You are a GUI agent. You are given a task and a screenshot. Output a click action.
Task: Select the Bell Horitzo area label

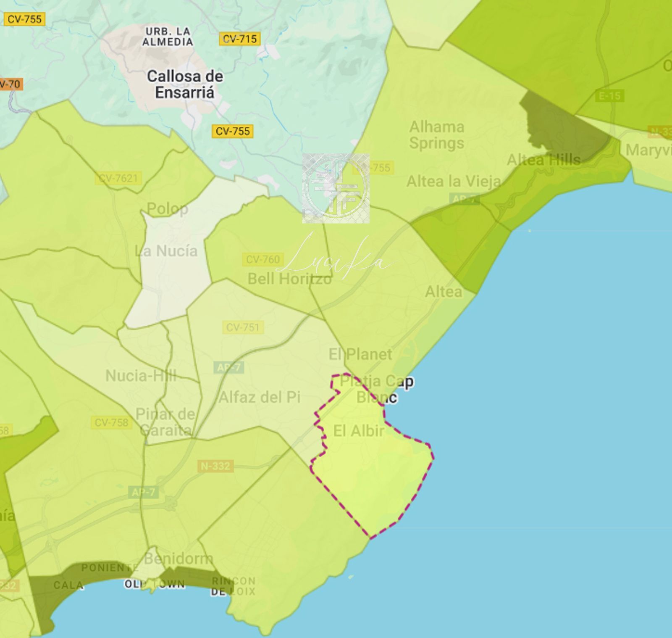289,278
